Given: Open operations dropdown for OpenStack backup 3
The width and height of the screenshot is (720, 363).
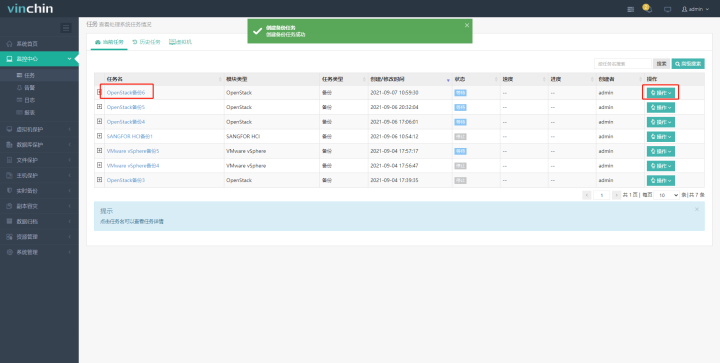Looking at the screenshot, I should 661,180.
